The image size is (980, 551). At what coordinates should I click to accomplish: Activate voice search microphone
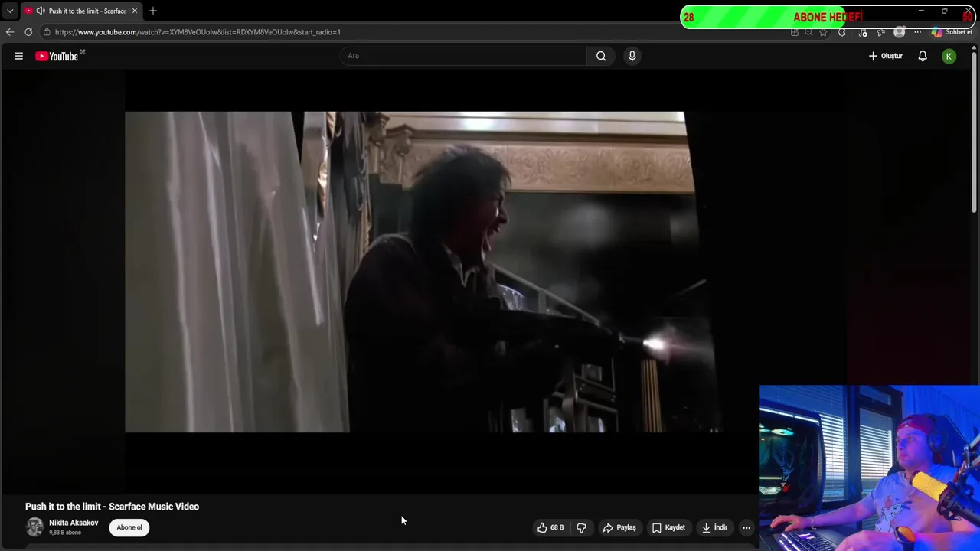click(x=632, y=56)
